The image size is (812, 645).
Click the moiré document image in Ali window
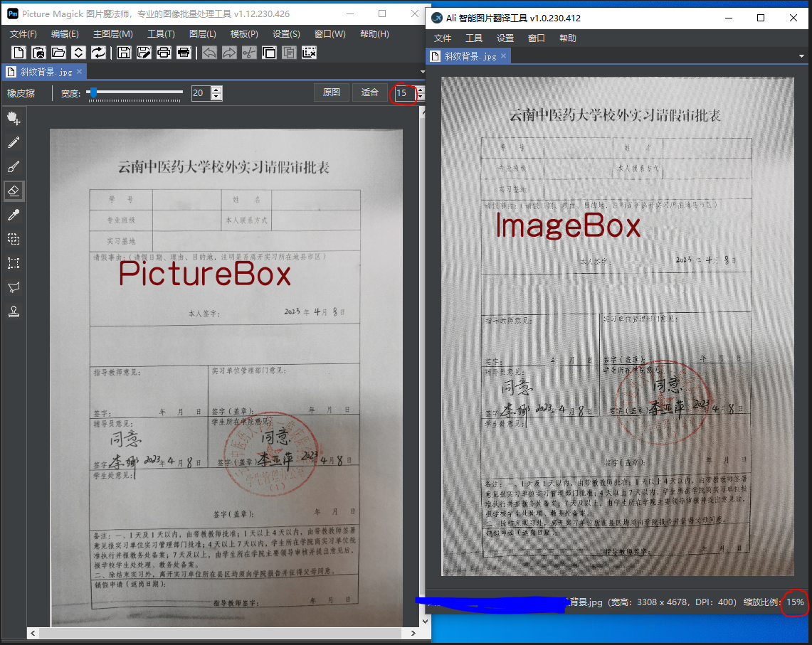click(x=617, y=326)
